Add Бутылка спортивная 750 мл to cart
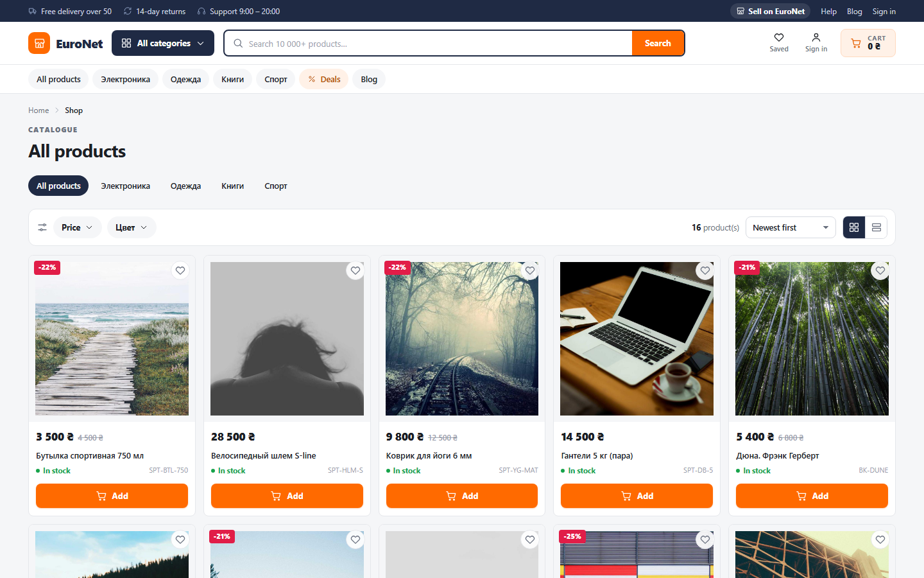The height and width of the screenshot is (578, 924). (x=112, y=496)
